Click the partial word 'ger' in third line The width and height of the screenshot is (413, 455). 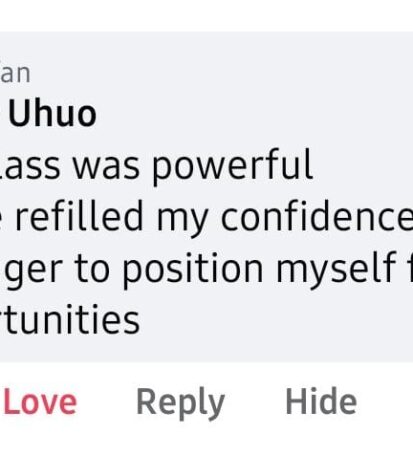click(x=32, y=272)
